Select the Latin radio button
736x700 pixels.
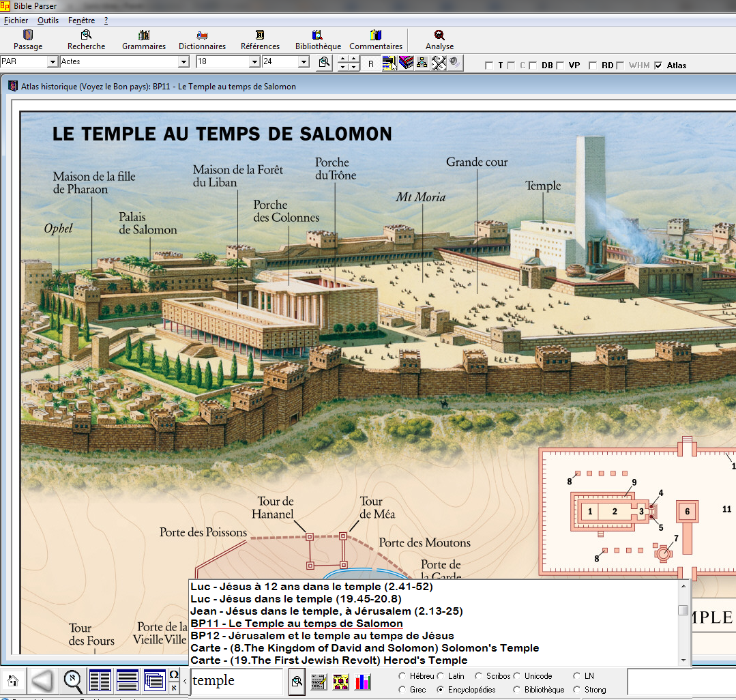coord(440,676)
